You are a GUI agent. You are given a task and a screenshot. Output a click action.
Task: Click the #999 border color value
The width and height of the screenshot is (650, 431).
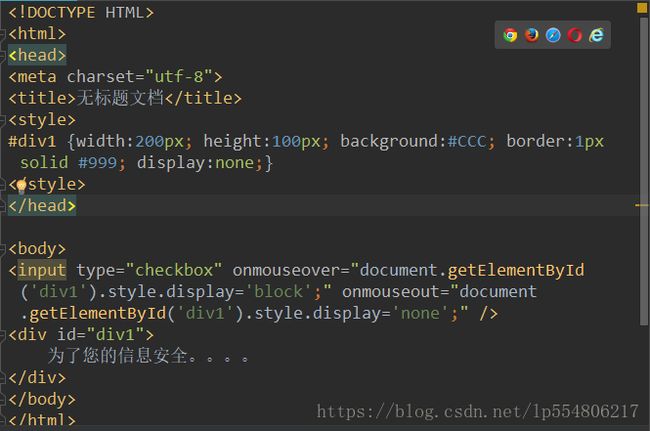98,163
